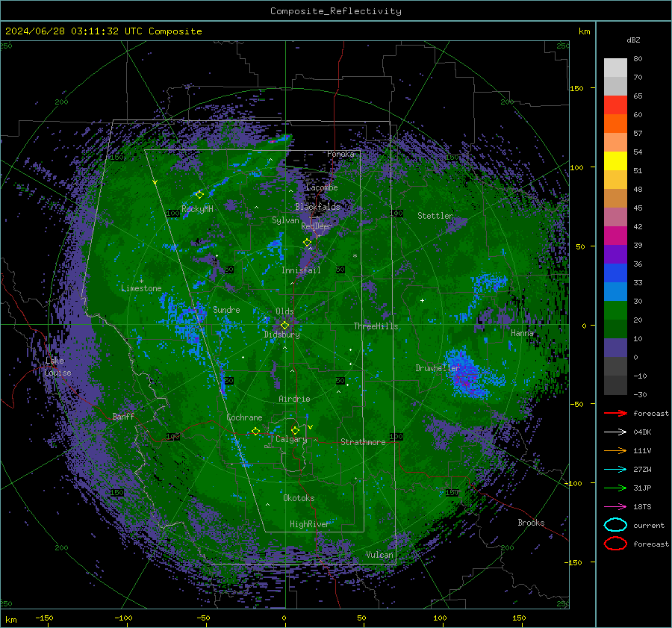Click the green 31JP arrow legend icon

[615, 488]
